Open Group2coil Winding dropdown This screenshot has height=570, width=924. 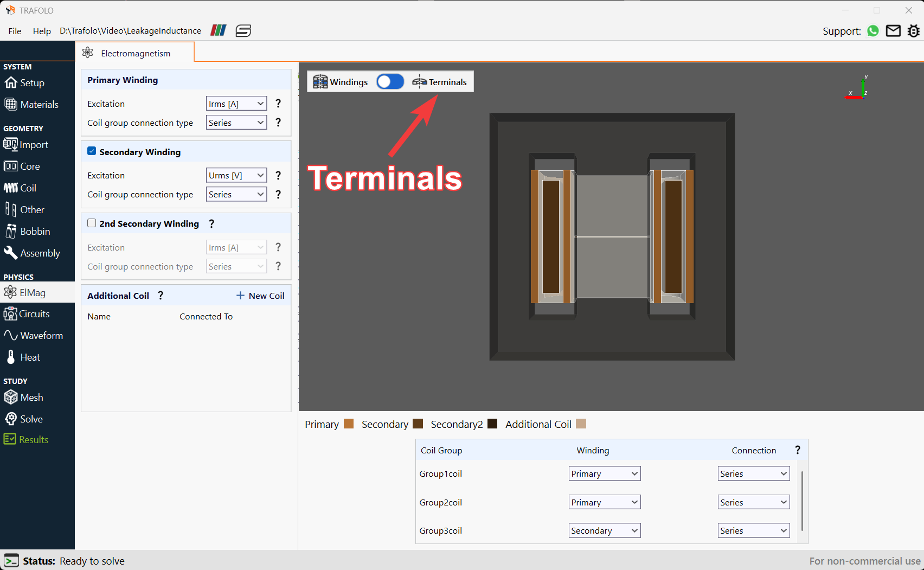pos(605,502)
